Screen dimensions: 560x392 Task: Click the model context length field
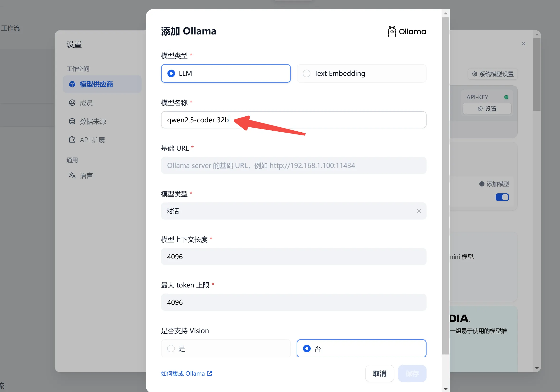pyautogui.click(x=293, y=257)
